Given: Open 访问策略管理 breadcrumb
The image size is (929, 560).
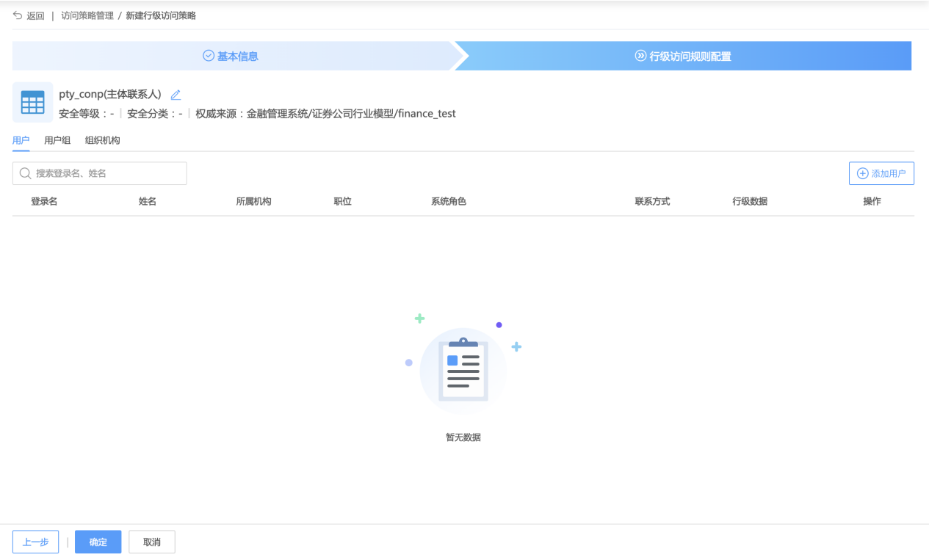Looking at the screenshot, I should click(x=87, y=15).
